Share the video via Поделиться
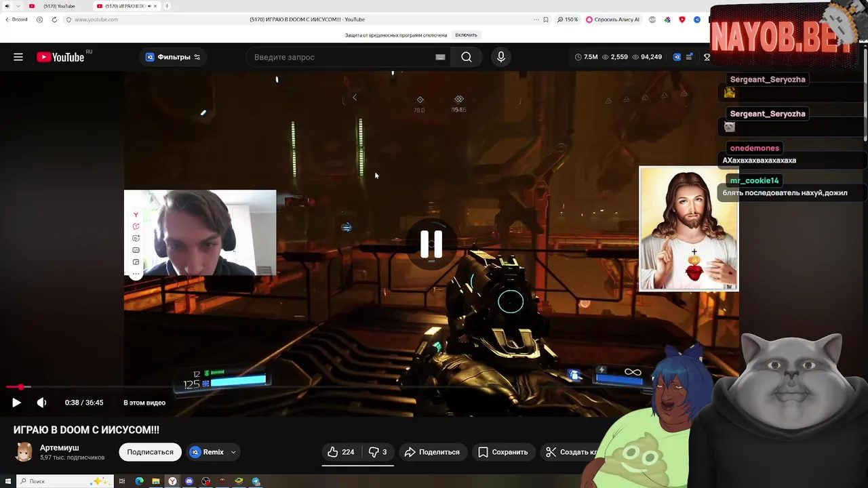This screenshot has width=868, height=488. pyautogui.click(x=432, y=452)
